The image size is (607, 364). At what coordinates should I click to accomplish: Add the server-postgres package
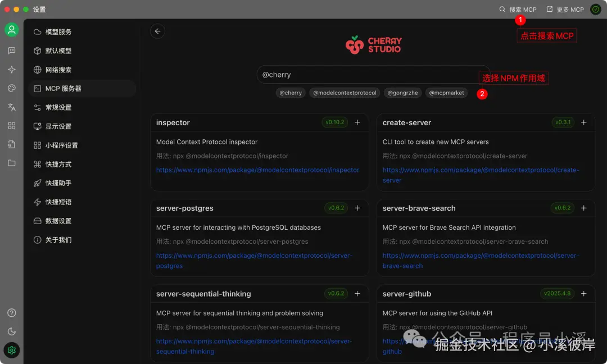pos(357,208)
